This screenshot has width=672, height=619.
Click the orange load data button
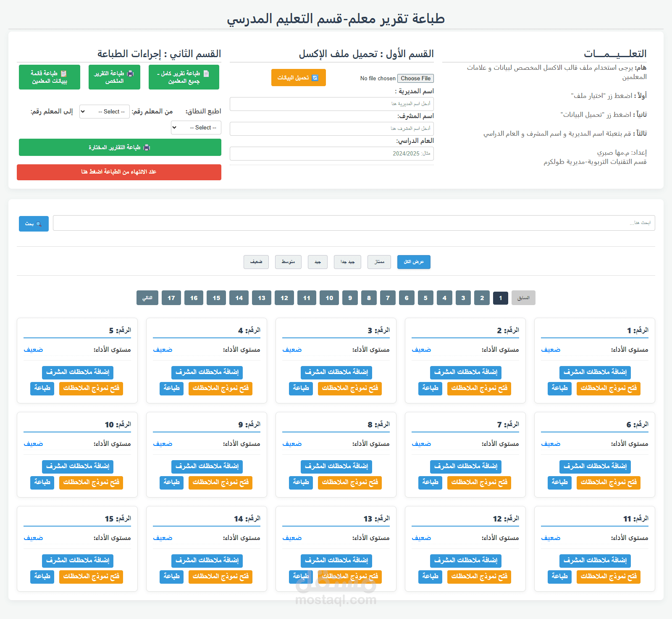298,78
